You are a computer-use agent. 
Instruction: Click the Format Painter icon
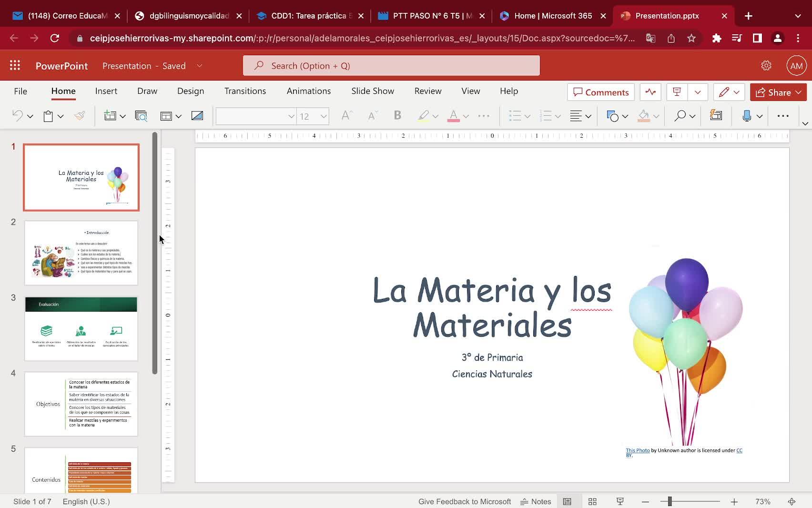coord(80,116)
